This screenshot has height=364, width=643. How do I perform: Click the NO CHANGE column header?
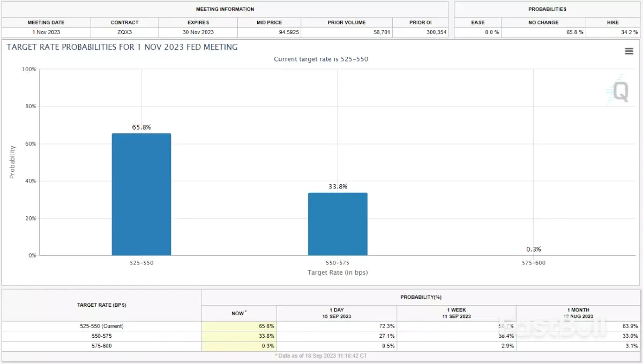click(543, 22)
